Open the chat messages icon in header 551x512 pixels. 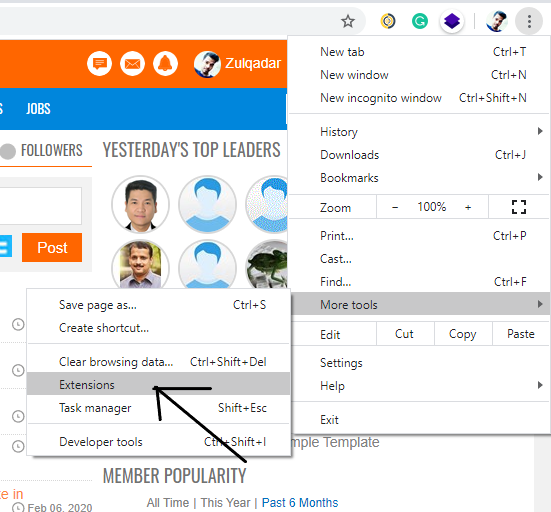point(99,64)
